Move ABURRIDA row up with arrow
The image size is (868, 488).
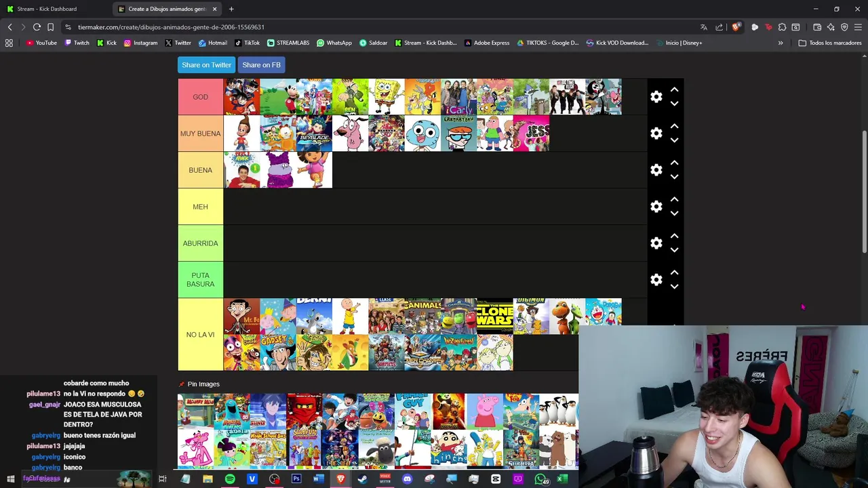(x=674, y=236)
